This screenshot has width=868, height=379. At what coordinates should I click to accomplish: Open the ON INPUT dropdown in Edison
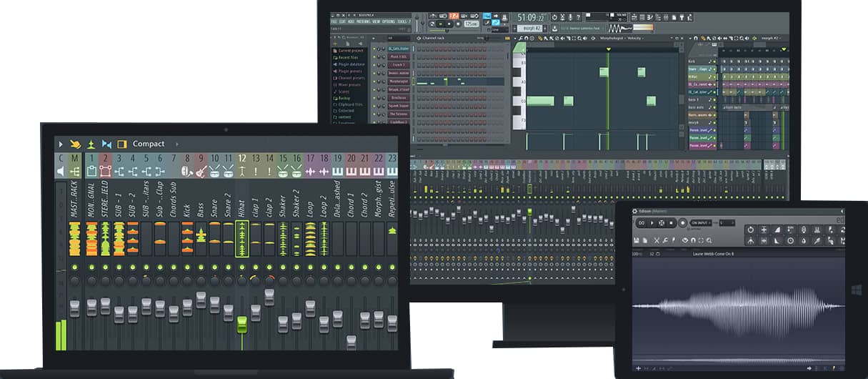[701, 223]
